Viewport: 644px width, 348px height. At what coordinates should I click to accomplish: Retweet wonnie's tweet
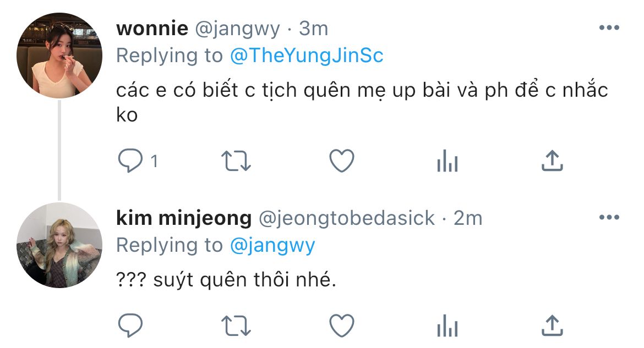pyautogui.click(x=236, y=161)
